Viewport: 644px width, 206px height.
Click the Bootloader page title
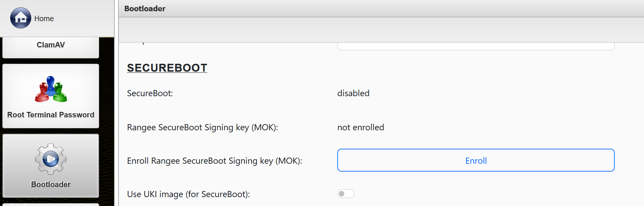click(145, 9)
